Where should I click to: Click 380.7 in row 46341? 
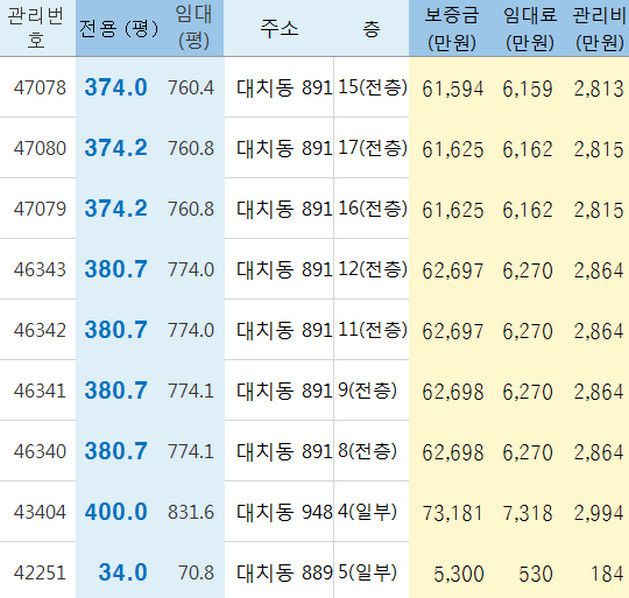[116, 391]
